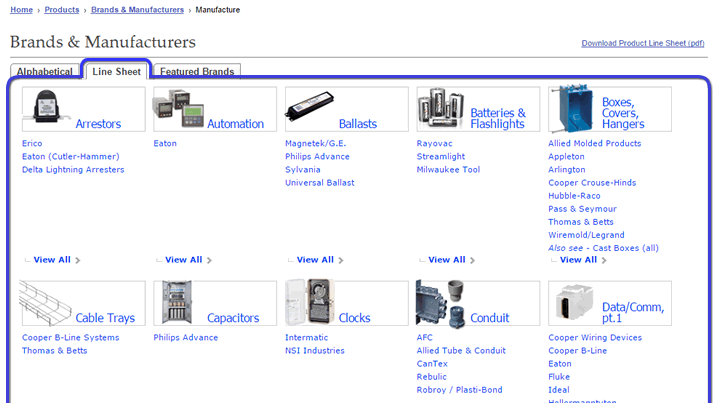Go to Home in the breadcrumb
The height and width of the screenshot is (403, 720).
[22, 10]
